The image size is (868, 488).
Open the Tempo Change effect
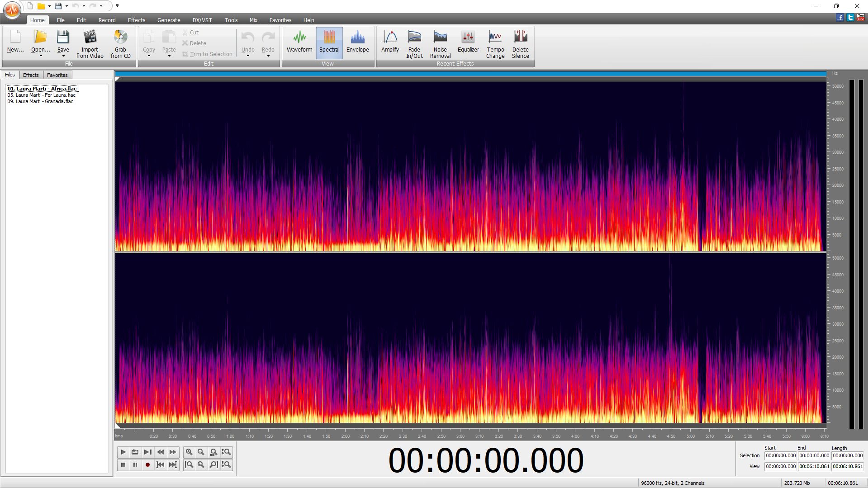click(495, 43)
